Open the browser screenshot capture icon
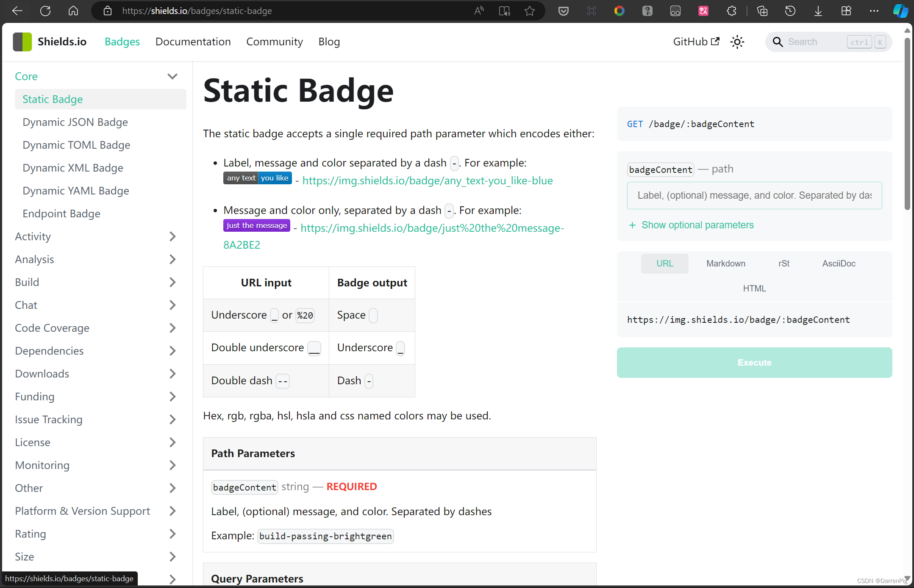 click(592, 11)
